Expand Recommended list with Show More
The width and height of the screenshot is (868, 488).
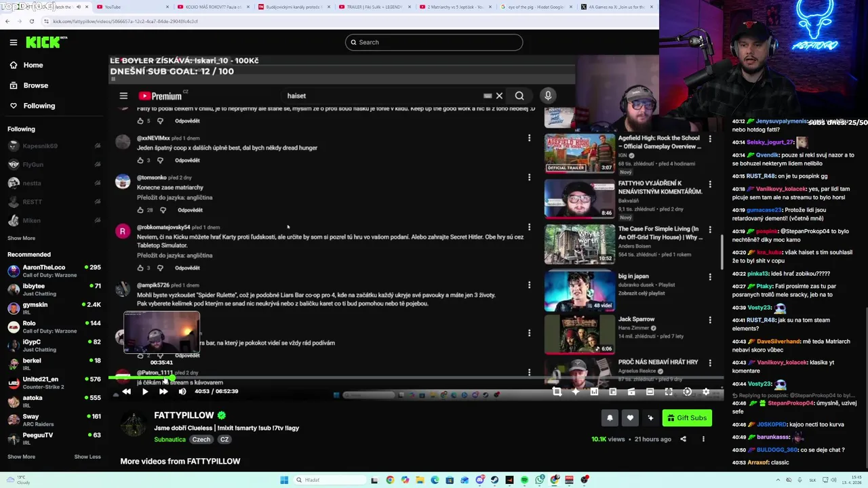coord(21,457)
